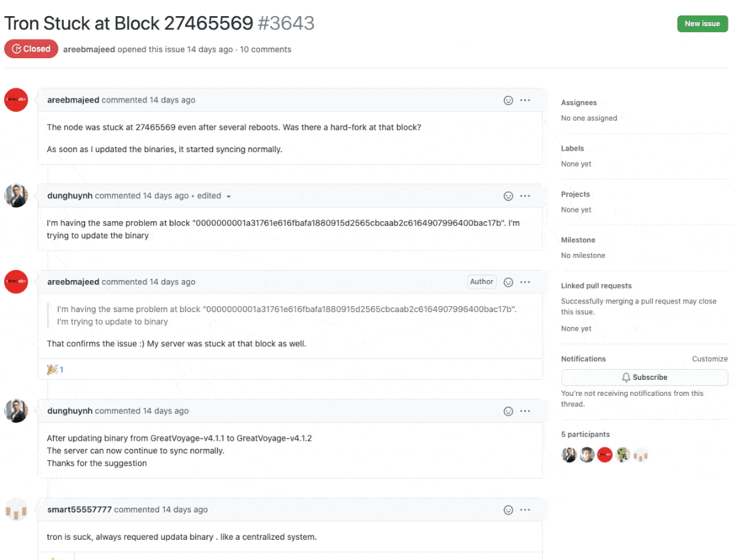Select the Projects sidebar heading
This screenshot has width=737, height=560.
coord(576,194)
